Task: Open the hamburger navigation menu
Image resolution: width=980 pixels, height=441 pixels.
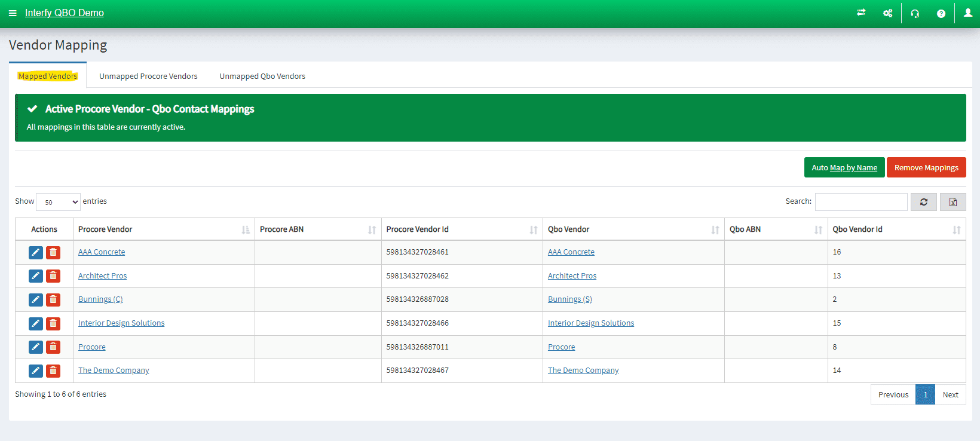Action: pyautogui.click(x=13, y=13)
